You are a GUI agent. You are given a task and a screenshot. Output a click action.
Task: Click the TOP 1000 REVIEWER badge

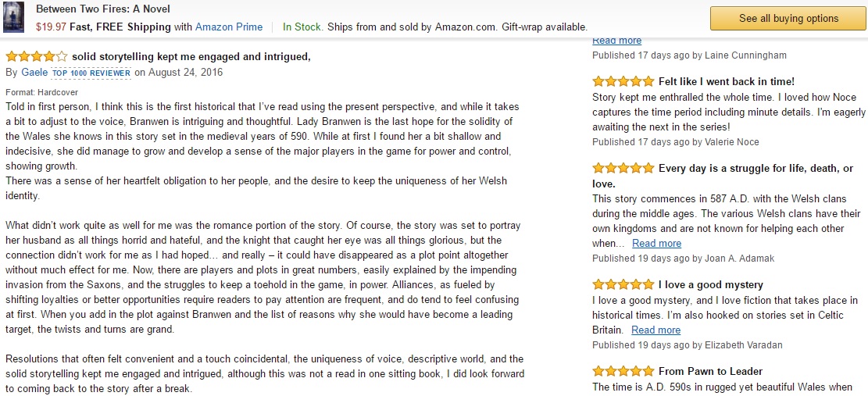[x=91, y=73]
